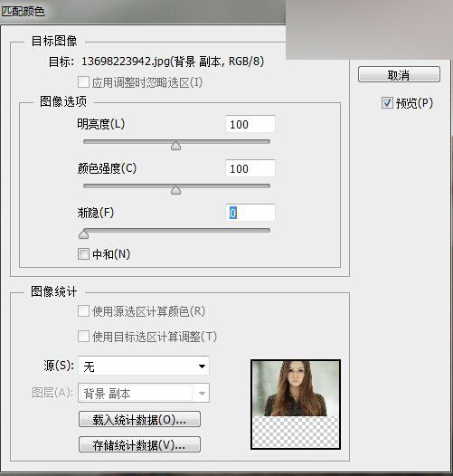
Task: Open the 图层(A) dropdown showing 背景 副本
Action: click(x=144, y=393)
